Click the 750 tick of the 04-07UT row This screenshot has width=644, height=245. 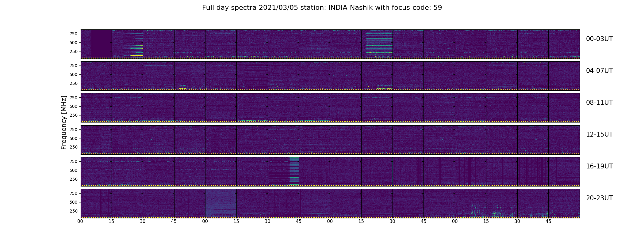tap(74, 66)
